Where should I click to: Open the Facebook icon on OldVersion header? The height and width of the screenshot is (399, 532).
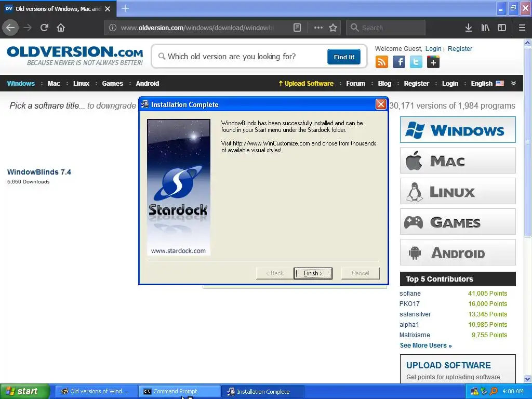(x=399, y=62)
